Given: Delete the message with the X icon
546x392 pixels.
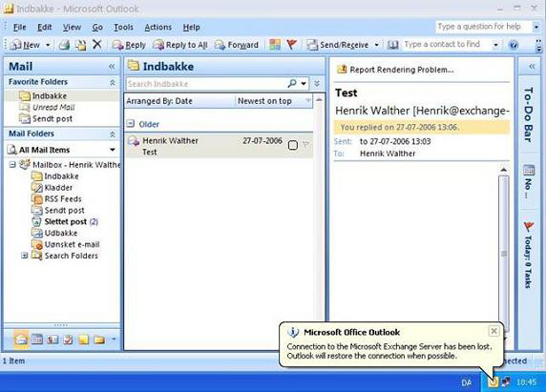Looking at the screenshot, I should point(97,44).
